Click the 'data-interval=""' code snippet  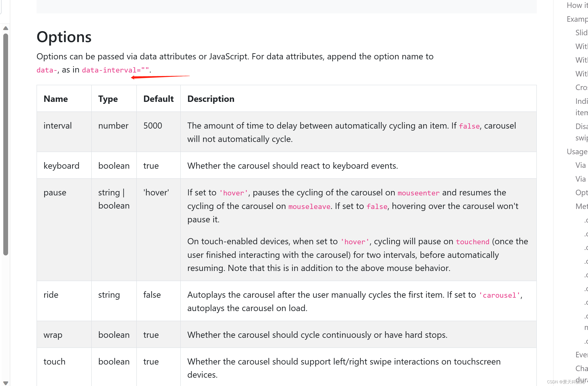115,70
